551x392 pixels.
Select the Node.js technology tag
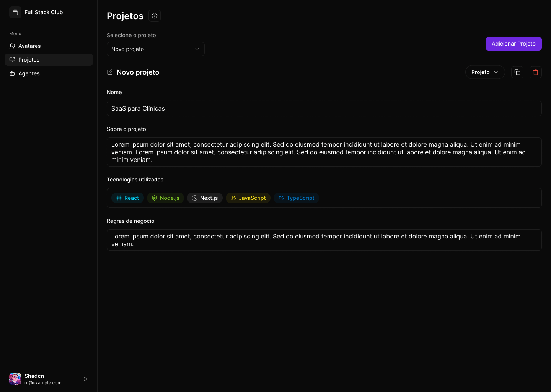click(166, 198)
